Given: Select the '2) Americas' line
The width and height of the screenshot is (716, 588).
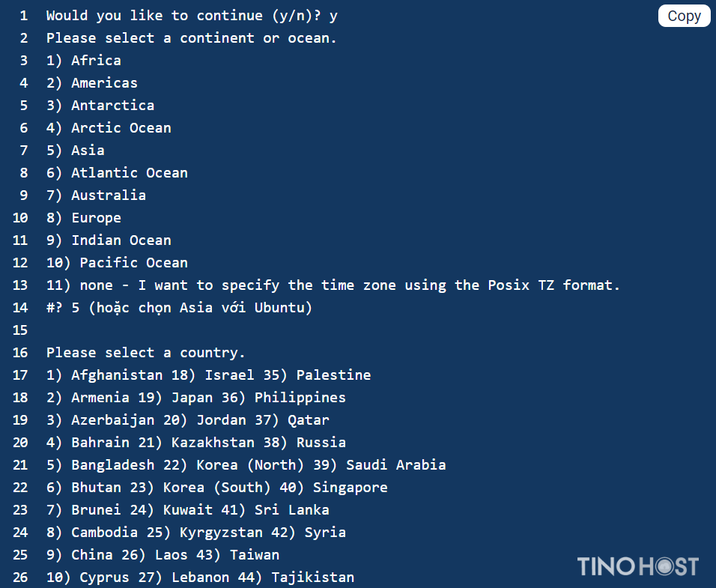Looking at the screenshot, I should pyautogui.click(x=92, y=82).
